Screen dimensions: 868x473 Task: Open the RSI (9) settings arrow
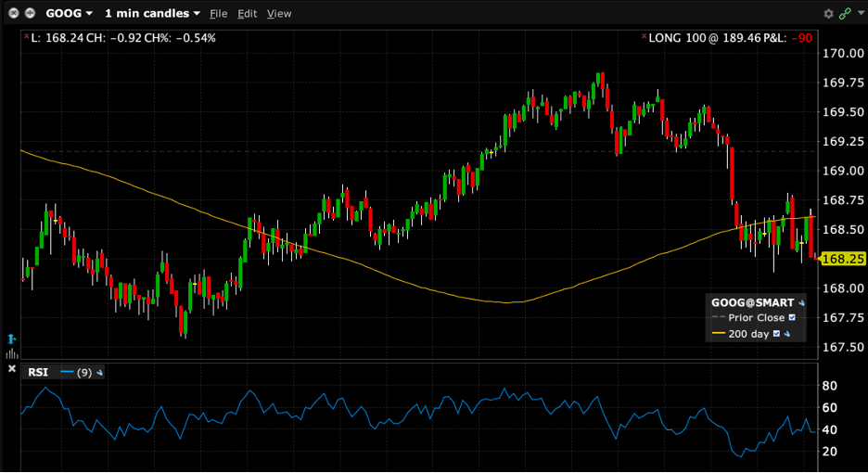pyautogui.click(x=99, y=373)
